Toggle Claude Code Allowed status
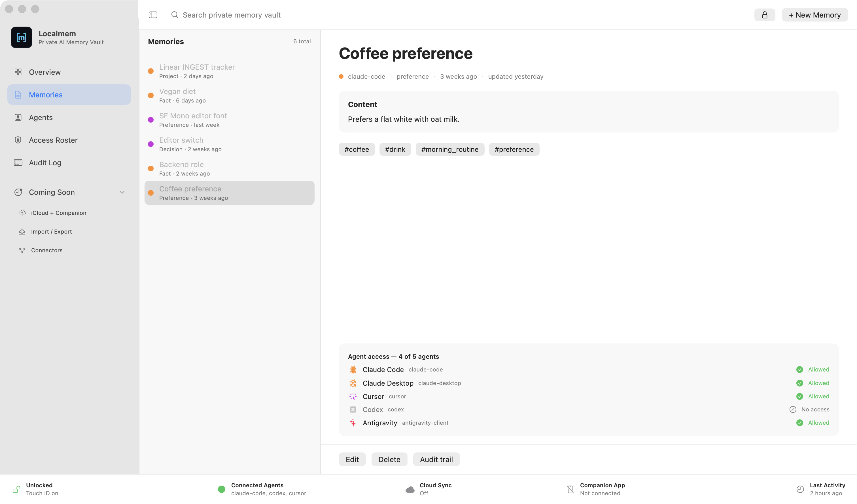The height and width of the screenshot is (504, 857). [813, 370]
